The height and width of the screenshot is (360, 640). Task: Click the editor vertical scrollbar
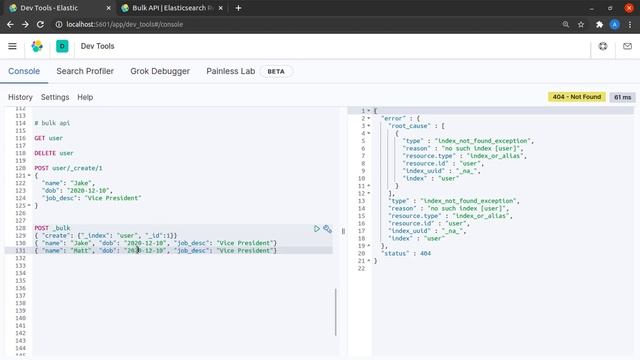pos(336,312)
